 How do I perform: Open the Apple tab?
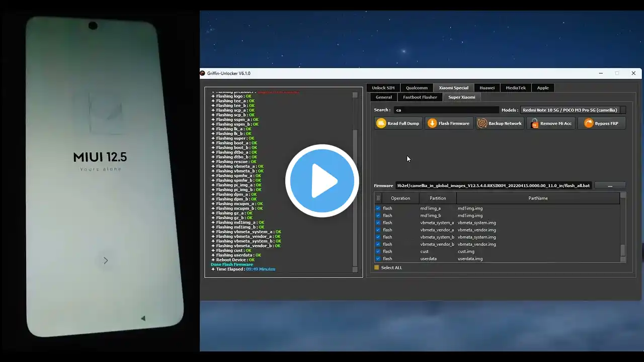543,87
